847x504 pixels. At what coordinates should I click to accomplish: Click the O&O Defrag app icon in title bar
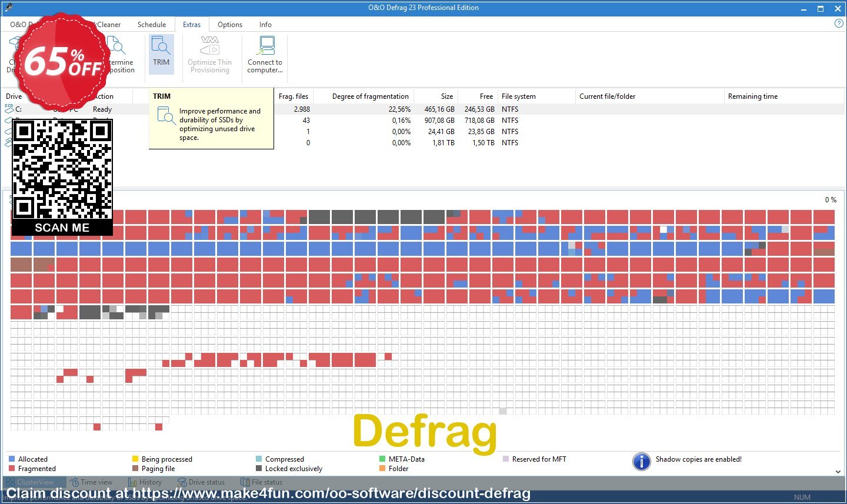point(8,8)
